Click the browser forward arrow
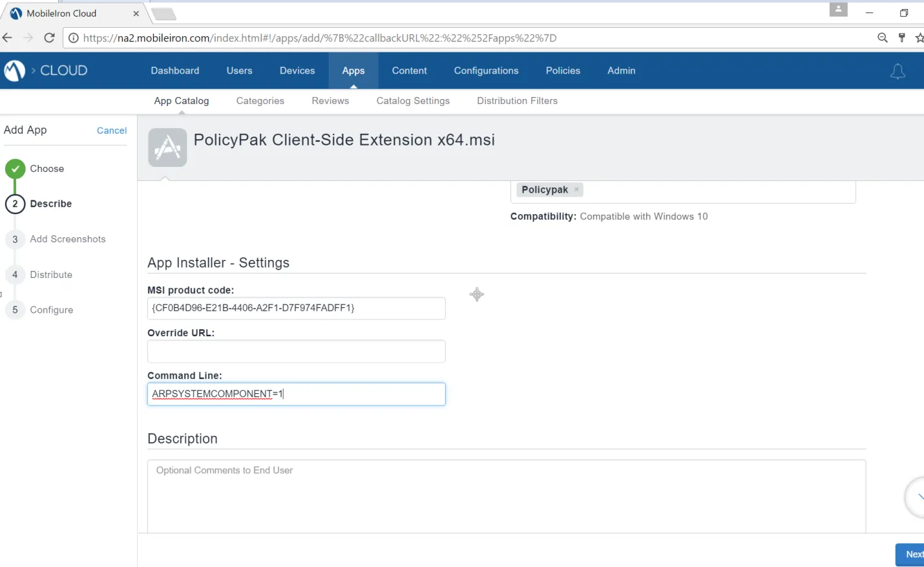This screenshot has width=924, height=567. coord(28,38)
